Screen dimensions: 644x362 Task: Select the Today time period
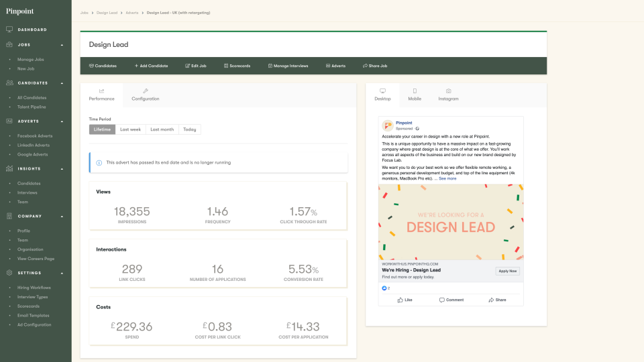(x=190, y=129)
